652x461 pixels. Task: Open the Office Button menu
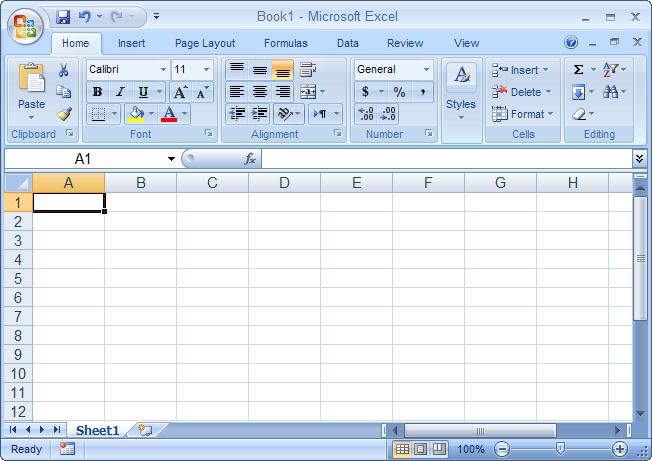25,27
